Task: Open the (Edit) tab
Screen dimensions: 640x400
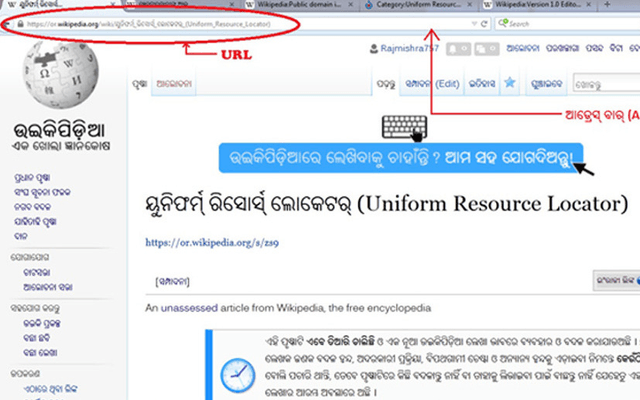Action: (432, 84)
